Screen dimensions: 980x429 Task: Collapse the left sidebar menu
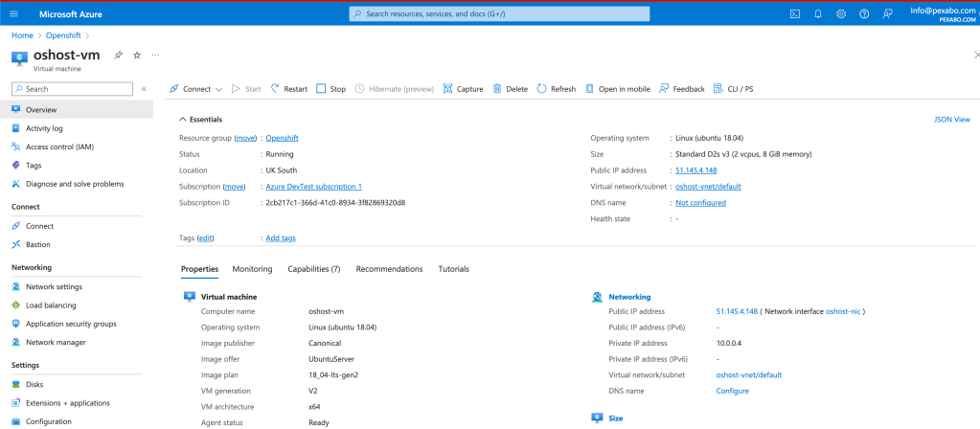(x=144, y=89)
